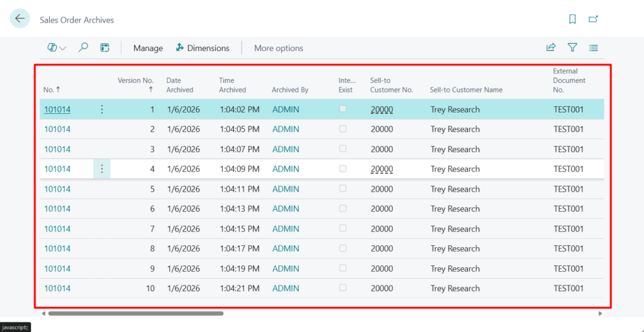Open row actions menu for version 1
This screenshot has height=332, width=644.
coord(102,109)
